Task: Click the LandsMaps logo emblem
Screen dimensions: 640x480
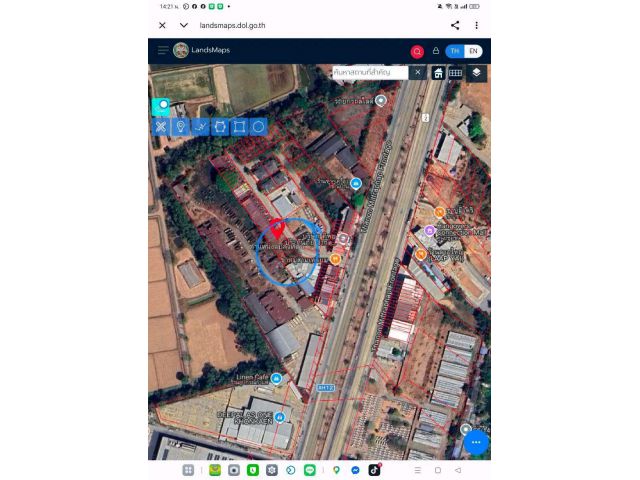Action: [x=180, y=50]
